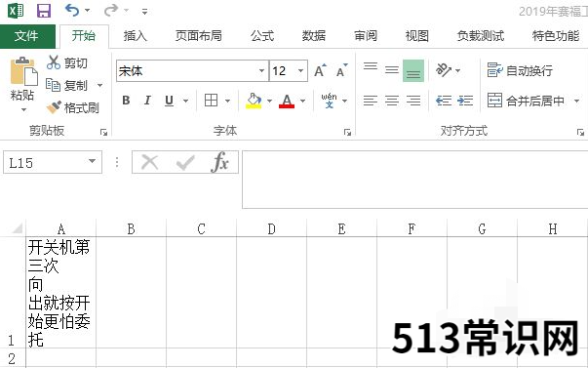This screenshot has width=588, height=368.
Task: Click the Paste clipboard icon
Action: coord(23,71)
